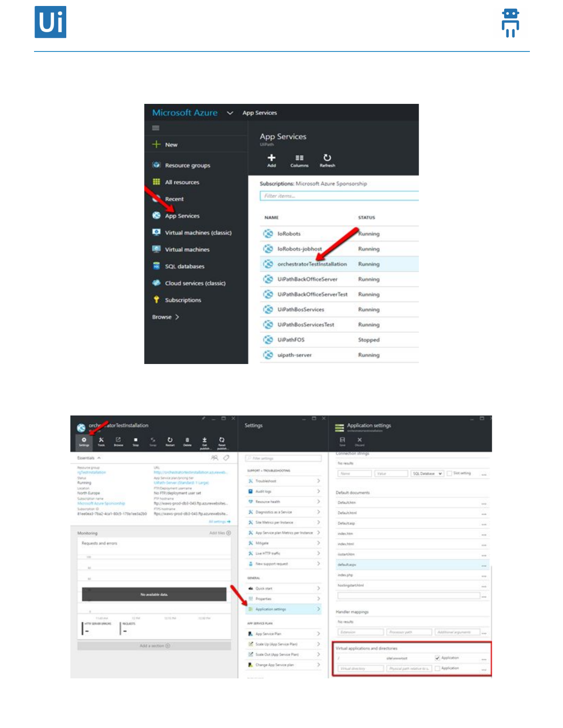Image resolution: width=563 pixels, height=728 pixels.
Task: Expand the Site Metrics per Instance chevron
Action: [x=318, y=522]
